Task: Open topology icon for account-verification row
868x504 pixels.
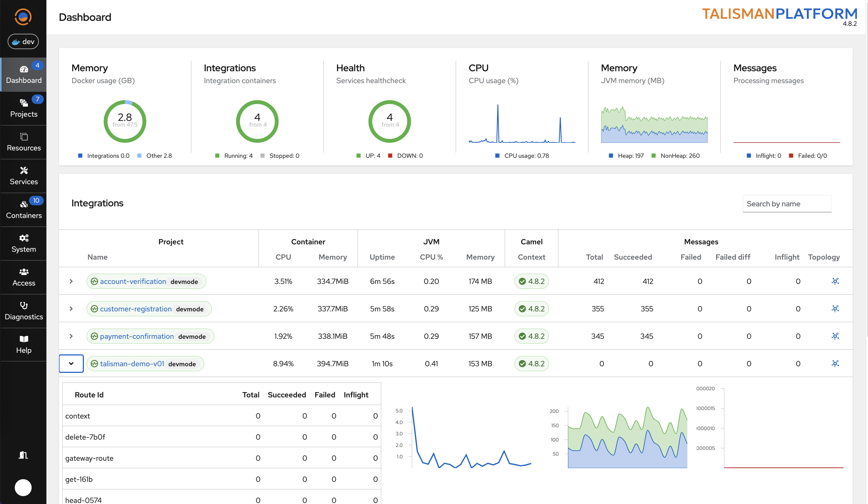Action: 835,281
